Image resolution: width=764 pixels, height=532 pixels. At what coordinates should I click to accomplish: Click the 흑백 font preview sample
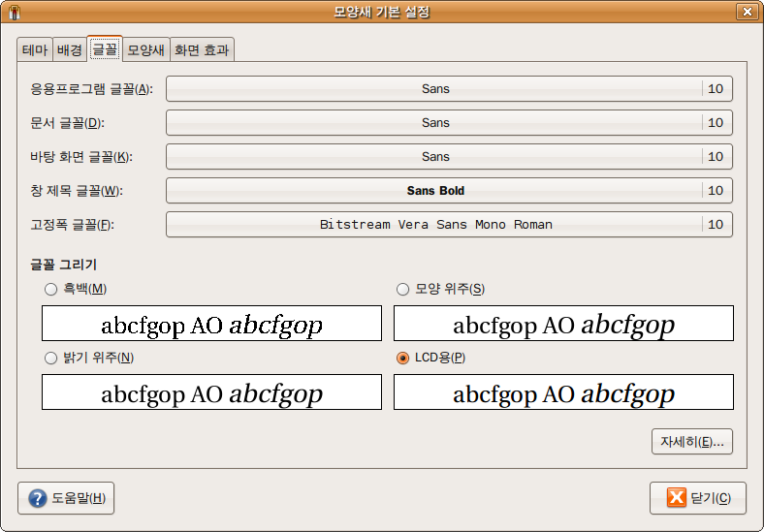212,324
